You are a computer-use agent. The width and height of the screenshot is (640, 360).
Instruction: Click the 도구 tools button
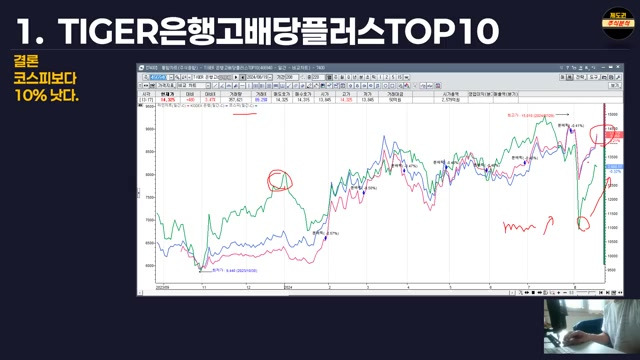(x=594, y=77)
